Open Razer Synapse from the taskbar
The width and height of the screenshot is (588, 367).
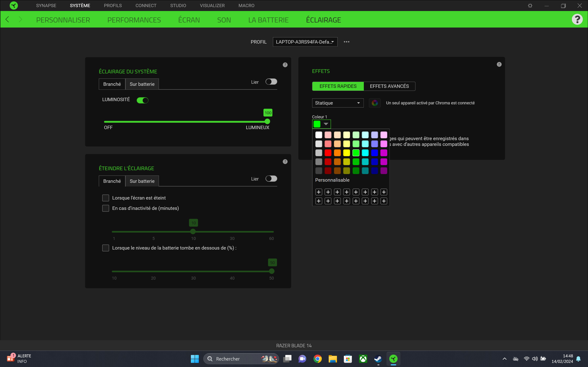point(394,359)
